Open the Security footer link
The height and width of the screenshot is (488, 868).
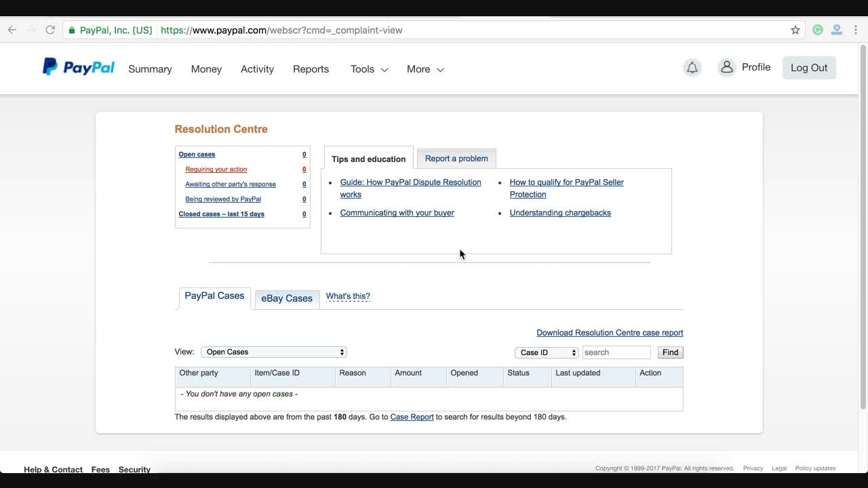click(x=134, y=469)
